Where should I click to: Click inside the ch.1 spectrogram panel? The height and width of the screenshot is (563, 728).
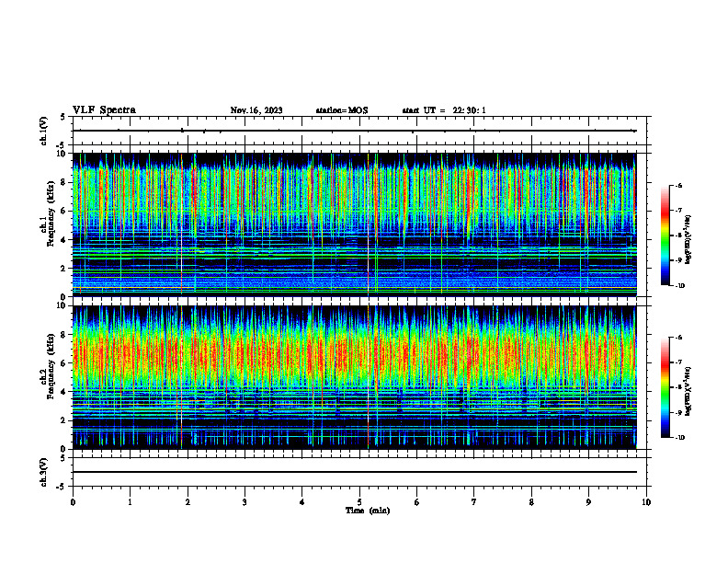pos(354,224)
